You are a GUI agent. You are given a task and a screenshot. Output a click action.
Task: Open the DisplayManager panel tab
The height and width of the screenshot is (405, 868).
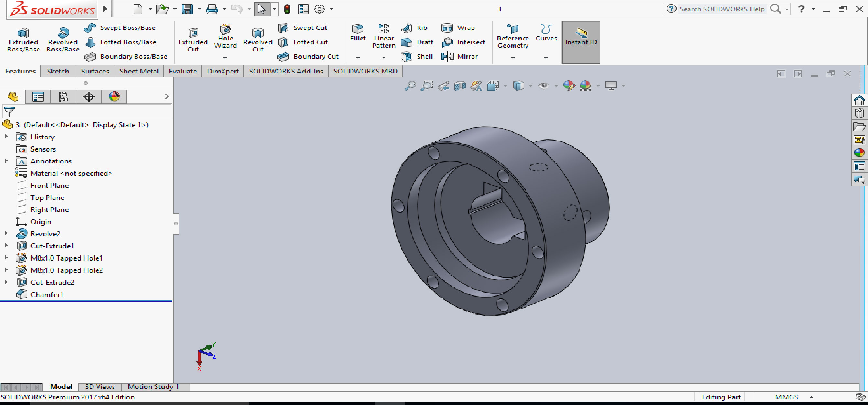pyautogui.click(x=114, y=97)
